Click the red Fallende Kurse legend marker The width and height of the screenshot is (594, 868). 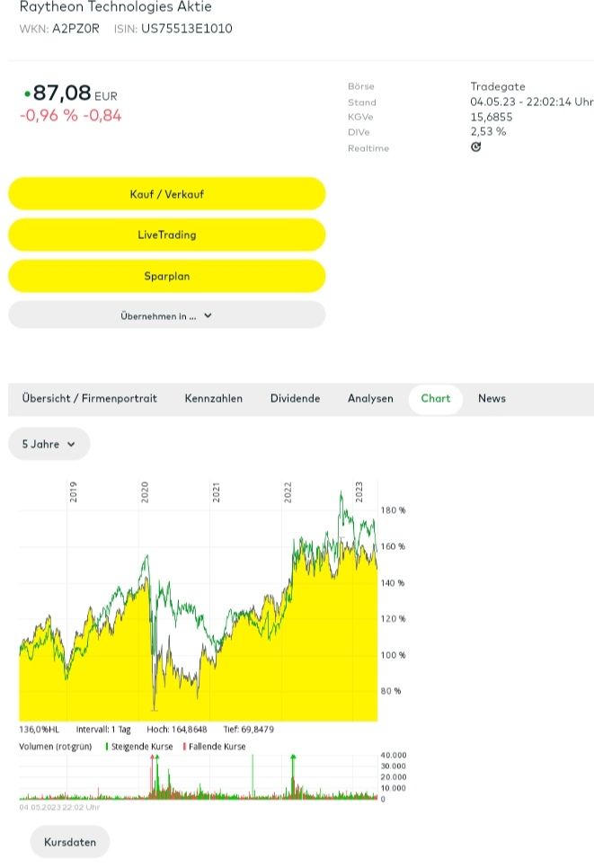tap(184, 747)
